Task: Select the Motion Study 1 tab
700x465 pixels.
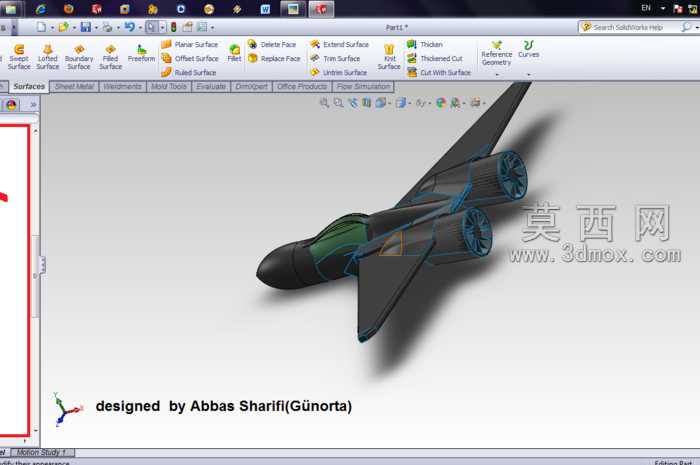Action: pyautogui.click(x=42, y=452)
